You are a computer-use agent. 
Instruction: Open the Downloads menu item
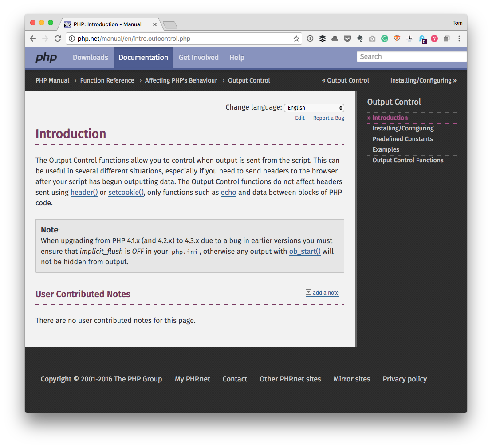click(91, 57)
